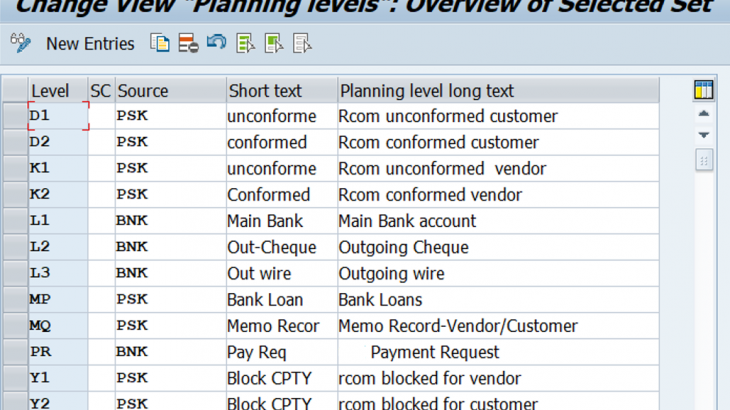This screenshot has width=730, height=410.
Task: Click the Copy As icon
Action: click(x=160, y=43)
